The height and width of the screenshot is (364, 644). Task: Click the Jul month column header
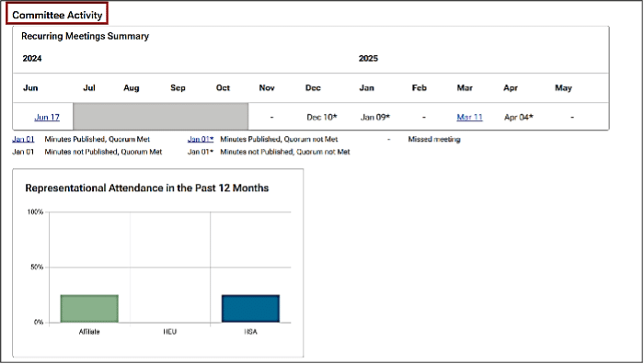(x=89, y=88)
